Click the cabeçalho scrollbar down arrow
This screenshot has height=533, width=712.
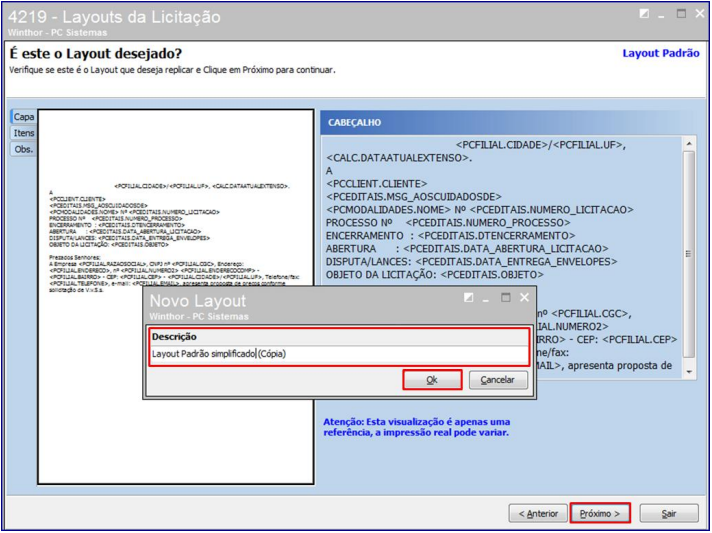(x=689, y=372)
